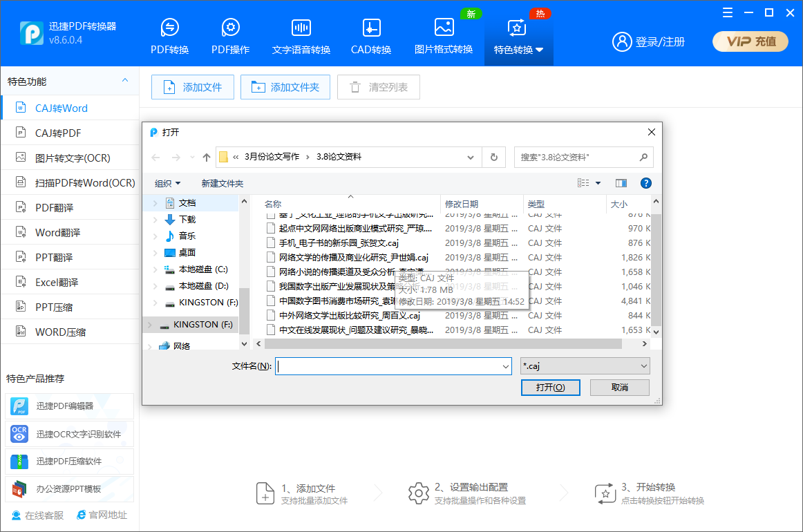803x532 pixels.
Task: Expand the 文档 tree node
Action: 155,203
